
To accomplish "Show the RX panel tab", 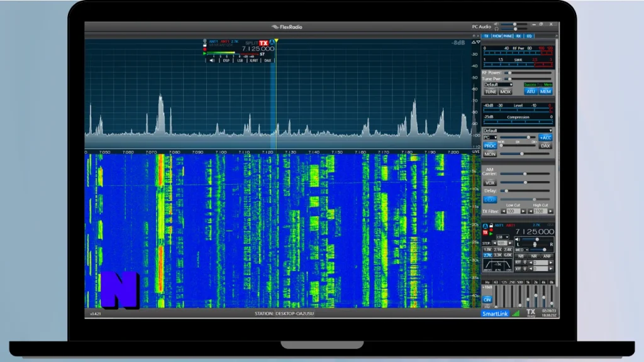I will (518, 36).
